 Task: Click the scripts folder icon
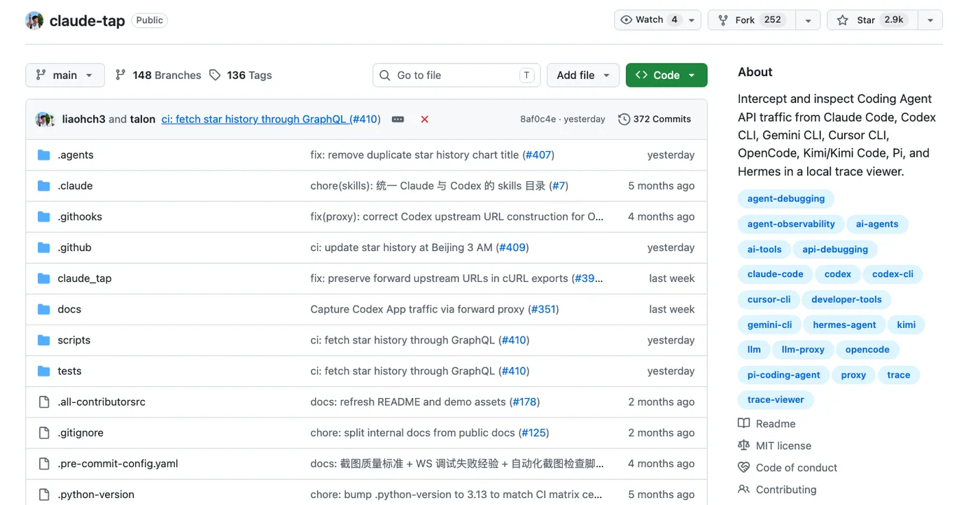44,340
